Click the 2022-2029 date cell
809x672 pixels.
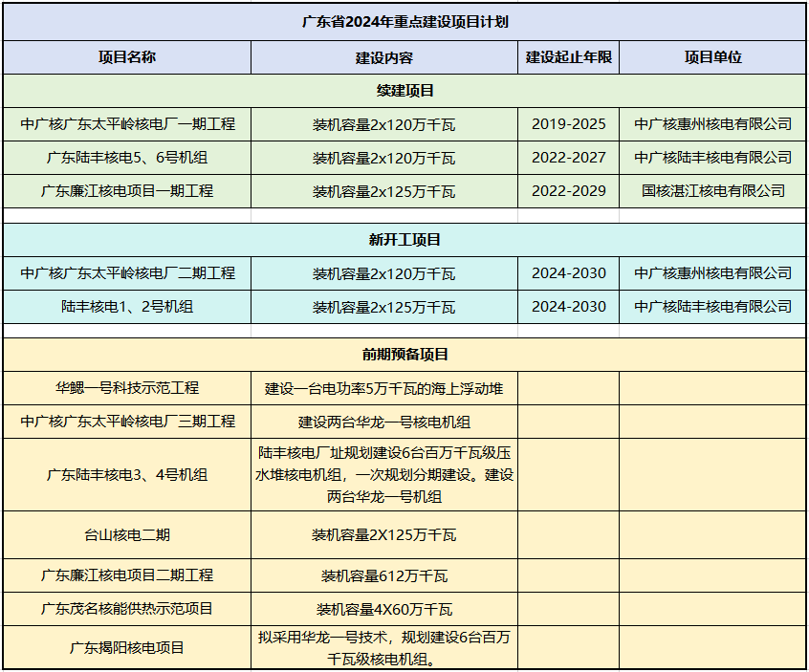pos(569,191)
